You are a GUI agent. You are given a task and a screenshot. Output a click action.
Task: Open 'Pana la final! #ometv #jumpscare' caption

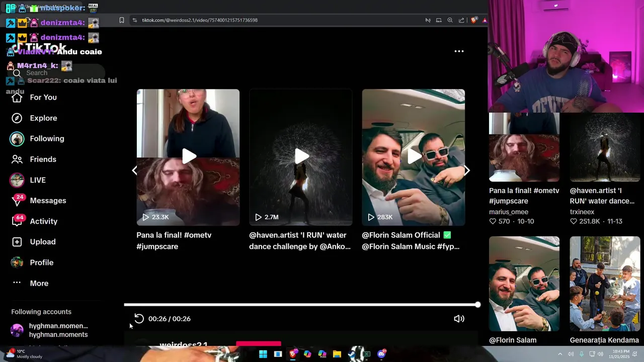(174, 241)
